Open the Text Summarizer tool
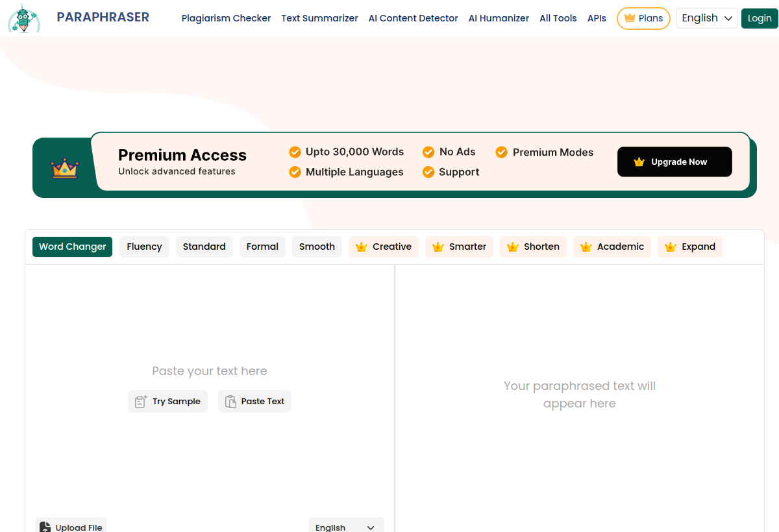The image size is (779, 532). (319, 18)
